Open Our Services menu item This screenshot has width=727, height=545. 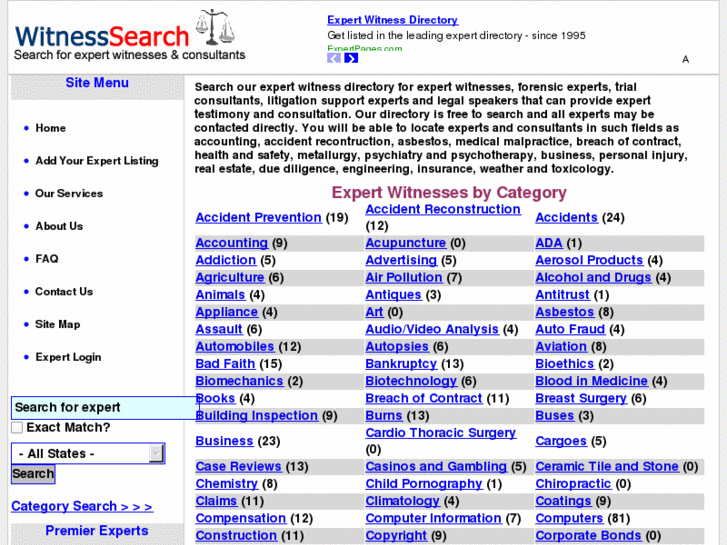tap(69, 193)
